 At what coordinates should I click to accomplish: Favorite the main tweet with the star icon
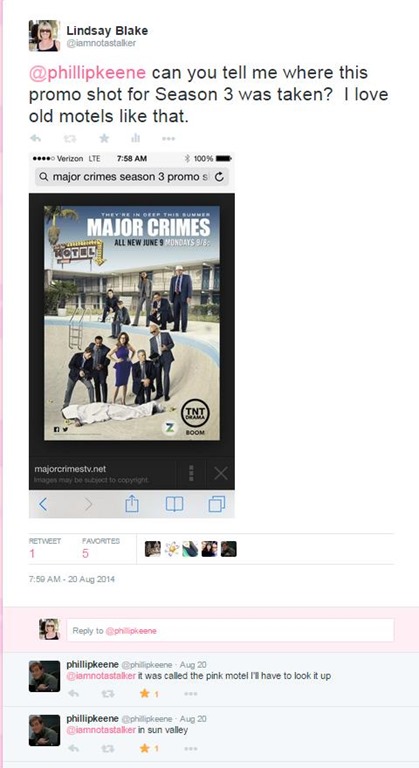tap(104, 139)
